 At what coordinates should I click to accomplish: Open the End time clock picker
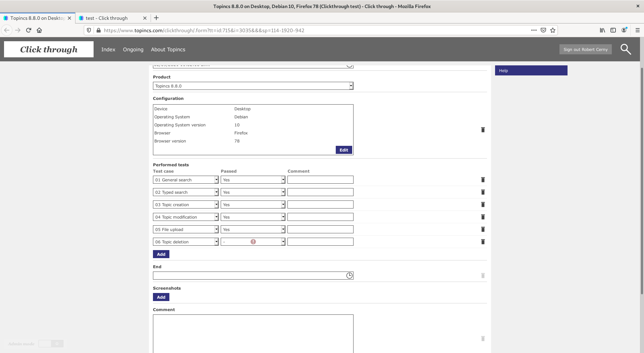[x=349, y=276]
